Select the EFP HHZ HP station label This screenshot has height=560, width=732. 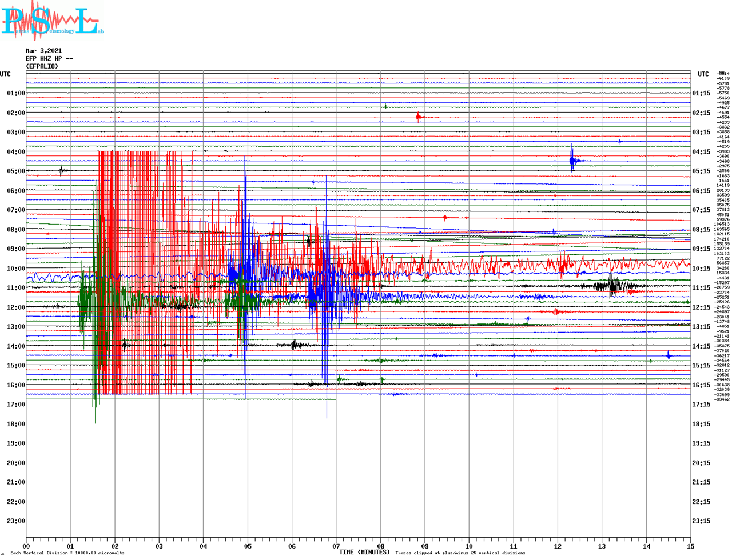(x=49, y=58)
